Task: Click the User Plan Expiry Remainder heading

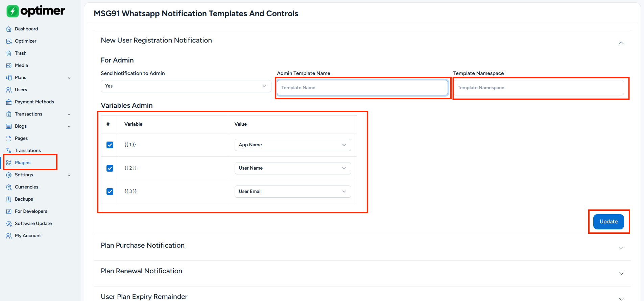Action: 144,297
